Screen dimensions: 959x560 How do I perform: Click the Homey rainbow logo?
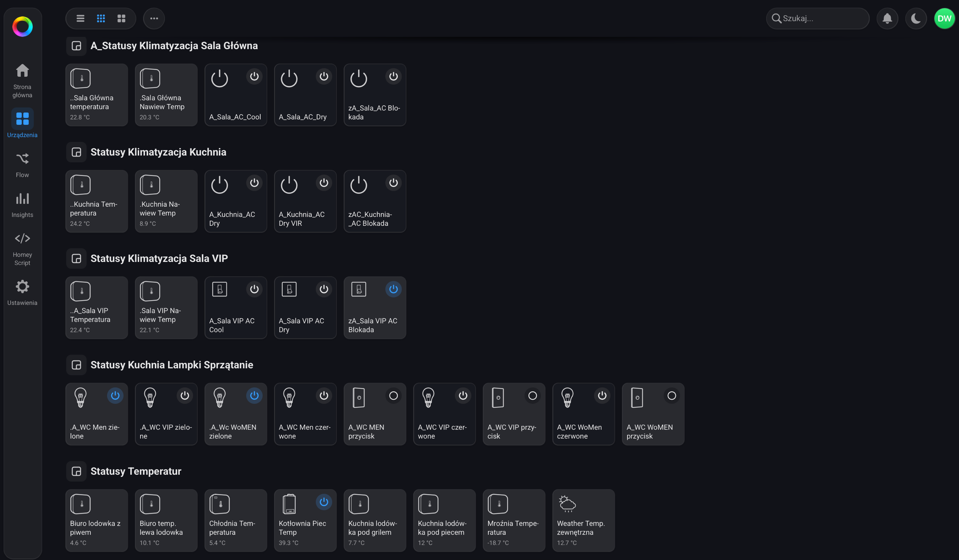[22, 27]
